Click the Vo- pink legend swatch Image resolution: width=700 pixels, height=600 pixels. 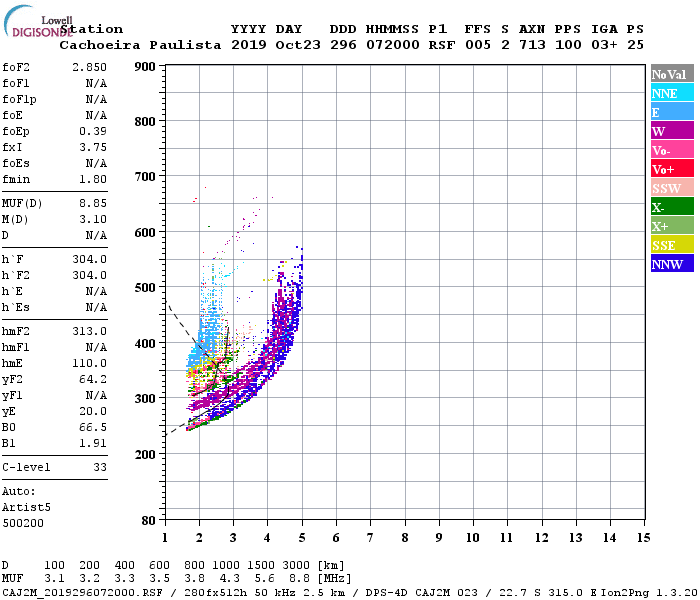[672, 150]
